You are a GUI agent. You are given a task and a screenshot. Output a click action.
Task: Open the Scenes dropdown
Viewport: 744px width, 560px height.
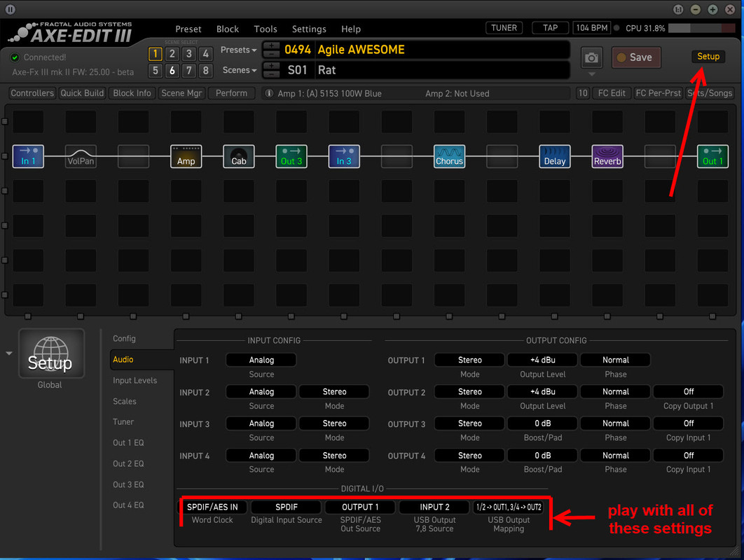tap(239, 70)
